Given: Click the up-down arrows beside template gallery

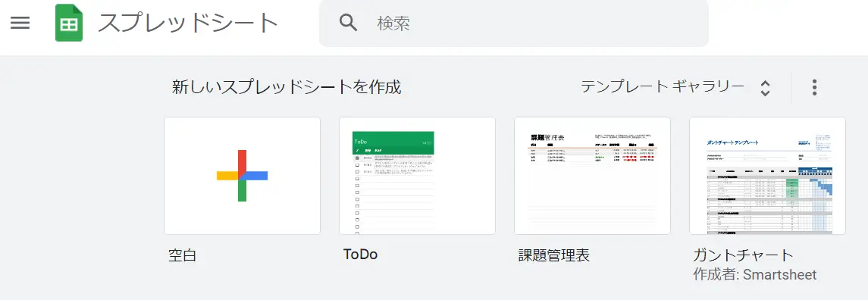Looking at the screenshot, I should (765, 88).
